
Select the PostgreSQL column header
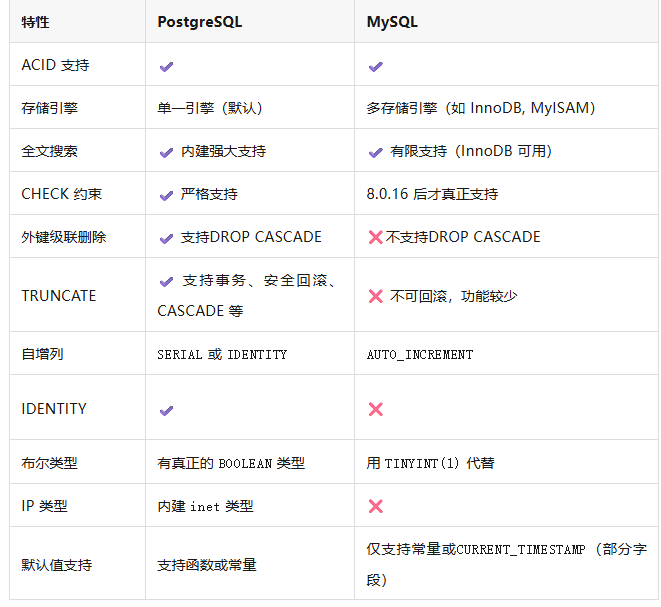200,22
